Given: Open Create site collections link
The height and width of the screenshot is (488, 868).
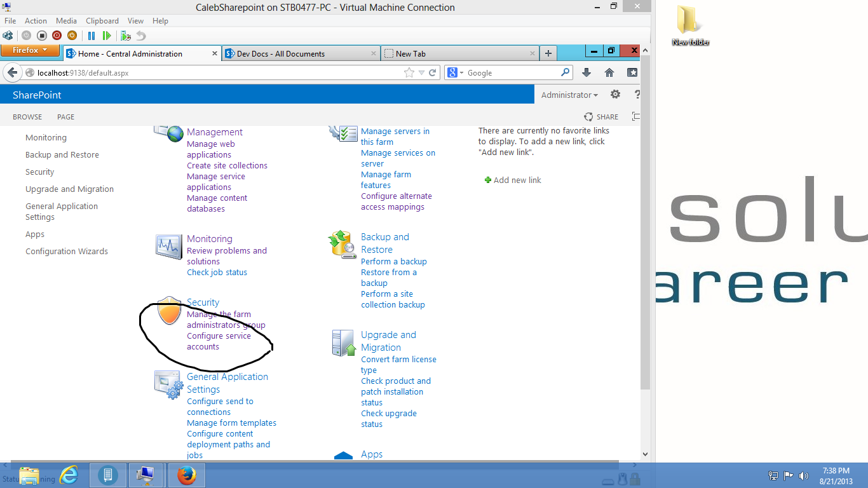Looking at the screenshot, I should [x=227, y=165].
